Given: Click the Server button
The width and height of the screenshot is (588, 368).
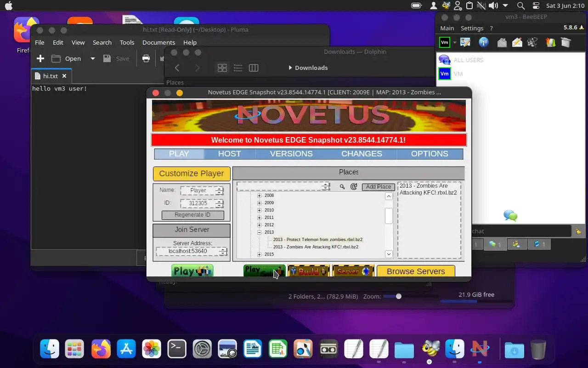Looking at the screenshot, I should click(353, 271).
